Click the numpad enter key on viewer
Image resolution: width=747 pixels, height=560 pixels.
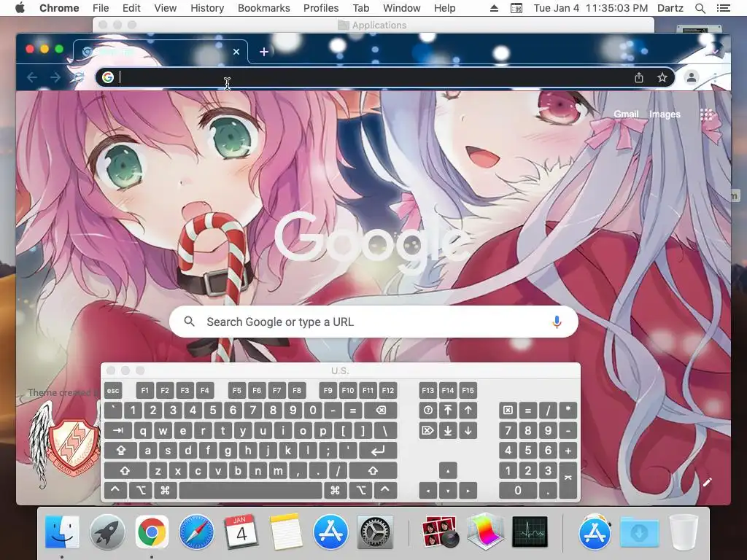pos(568,480)
